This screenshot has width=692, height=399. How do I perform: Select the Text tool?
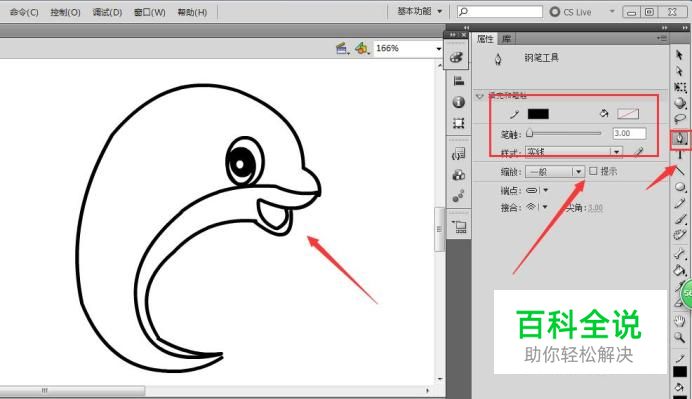(680, 154)
